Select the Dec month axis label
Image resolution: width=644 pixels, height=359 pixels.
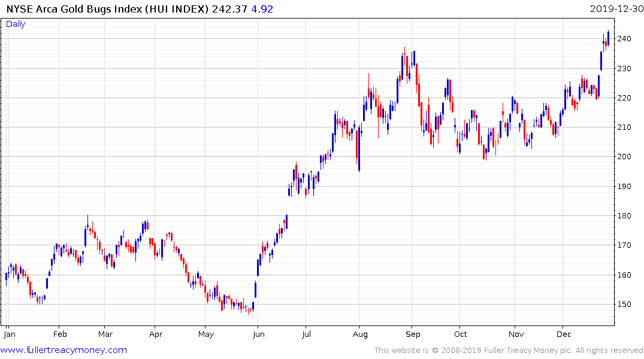pyautogui.click(x=564, y=334)
